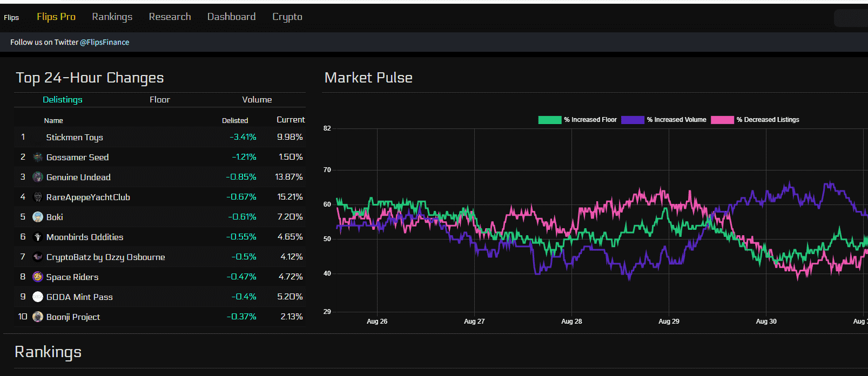This screenshot has height=376, width=868.
Task: Open the Stickmen Toys collection
Action: tap(75, 137)
